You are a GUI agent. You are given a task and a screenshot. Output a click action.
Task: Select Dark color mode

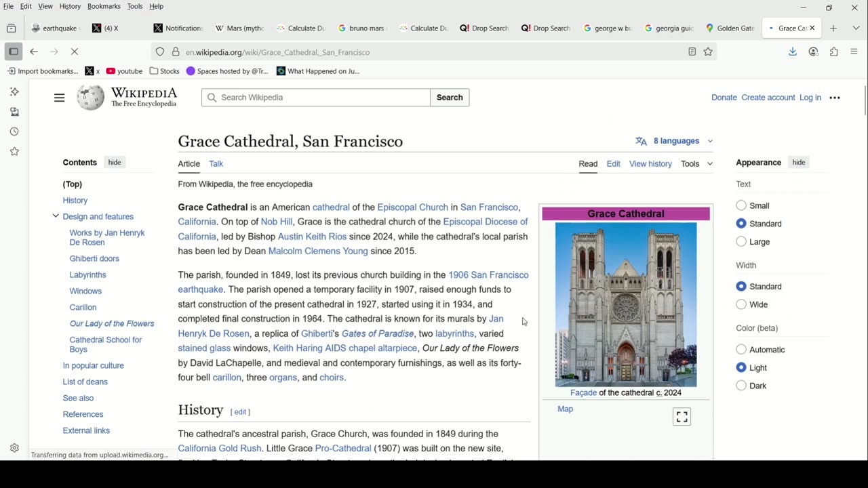click(741, 386)
